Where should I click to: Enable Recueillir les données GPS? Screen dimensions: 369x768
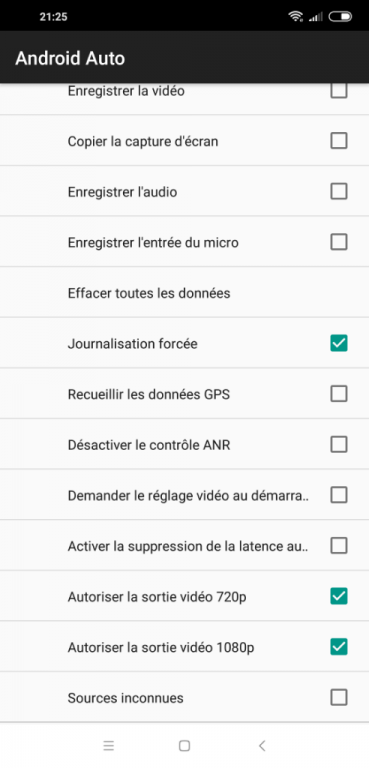(x=339, y=394)
